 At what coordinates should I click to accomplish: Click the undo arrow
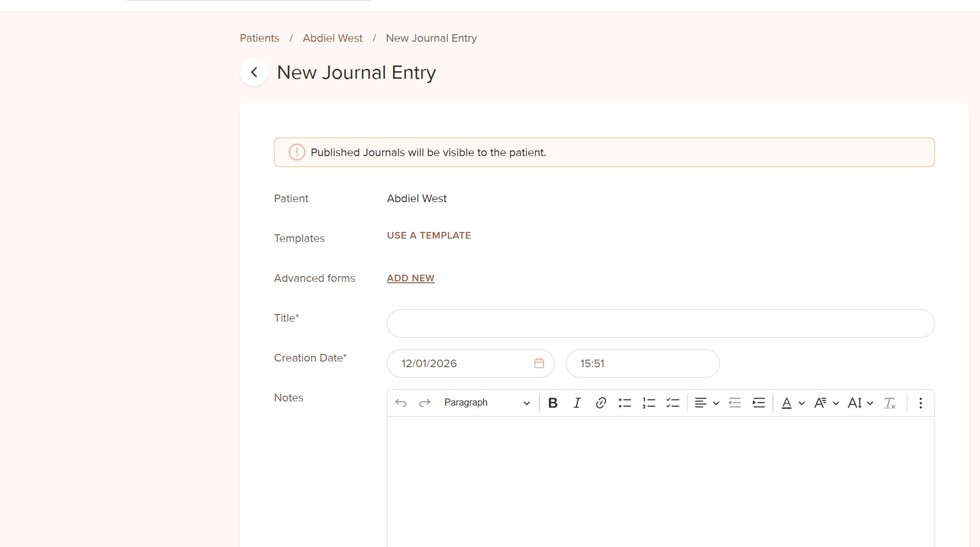click(x=401, y=403)
